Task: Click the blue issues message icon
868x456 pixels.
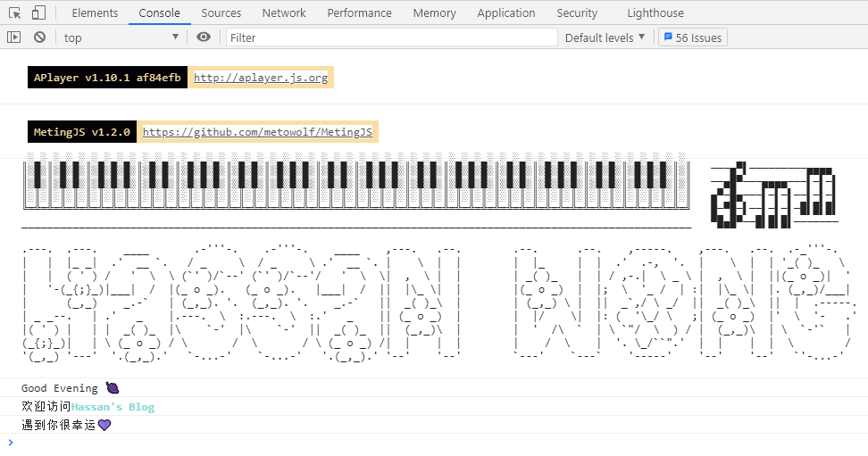Action: (668, 37)
